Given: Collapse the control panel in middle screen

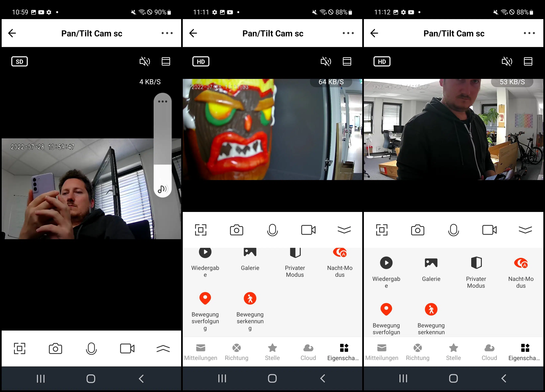Looking at the screenshot, I should tap(344, 230).
